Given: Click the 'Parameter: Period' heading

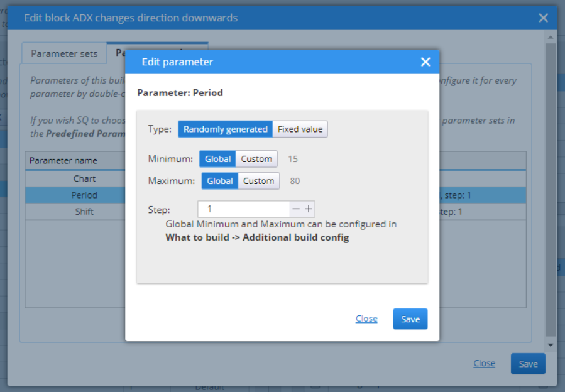Looking at the screenshot, I should (x=180, y=92).
